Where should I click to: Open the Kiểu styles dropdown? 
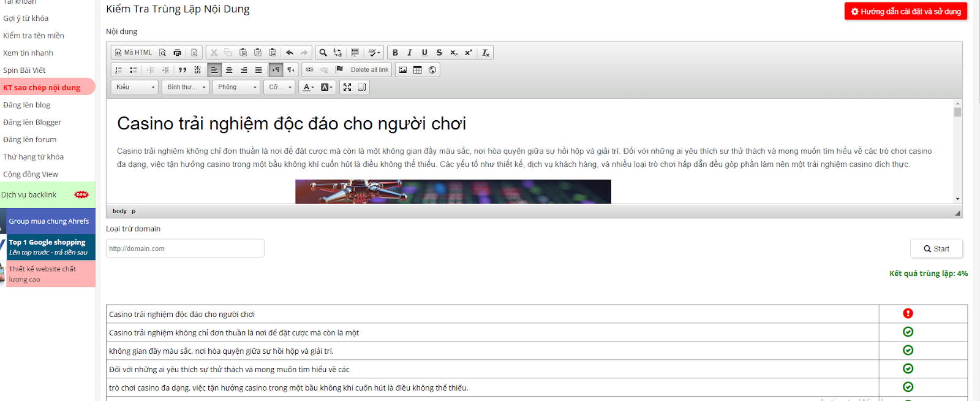[x=135, y=87]
